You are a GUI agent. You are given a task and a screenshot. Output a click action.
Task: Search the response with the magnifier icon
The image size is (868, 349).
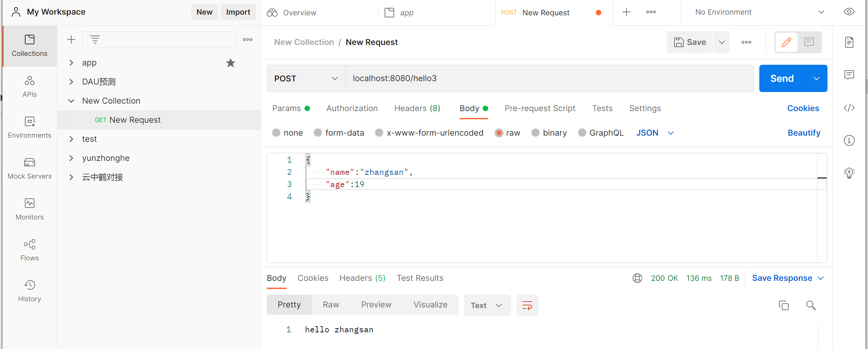point(811,305)
